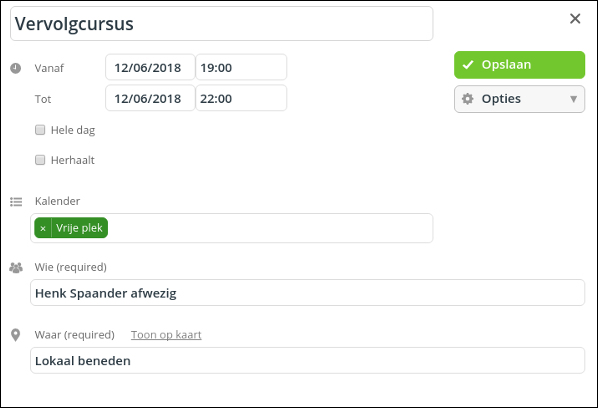Open the Tot time field 22:00
Viewport: 598px width, 408px height.
(x=241, y=98)
